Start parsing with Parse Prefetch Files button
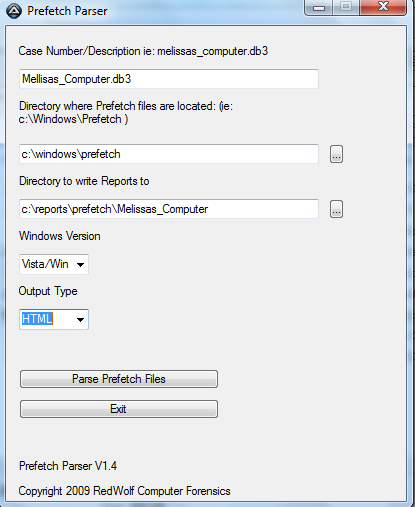 point(119,379)
